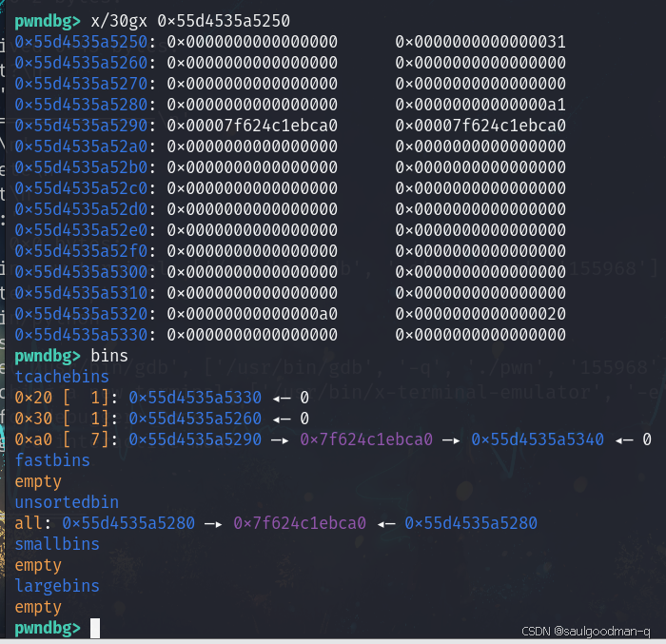Click purple 0x7f624c1ebca0 in unsortedbin line
Viewport: 666px width, 644px height.
coord(300,523)
